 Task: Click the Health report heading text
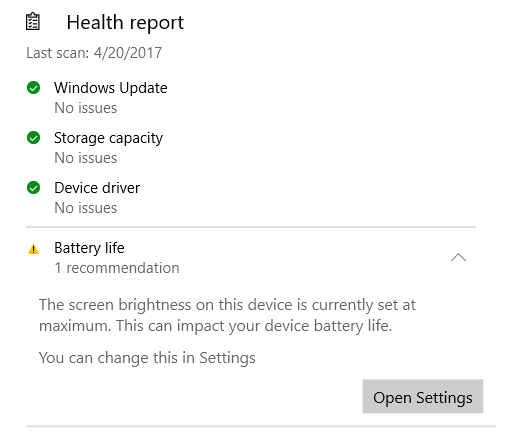(x=125, y=23)
